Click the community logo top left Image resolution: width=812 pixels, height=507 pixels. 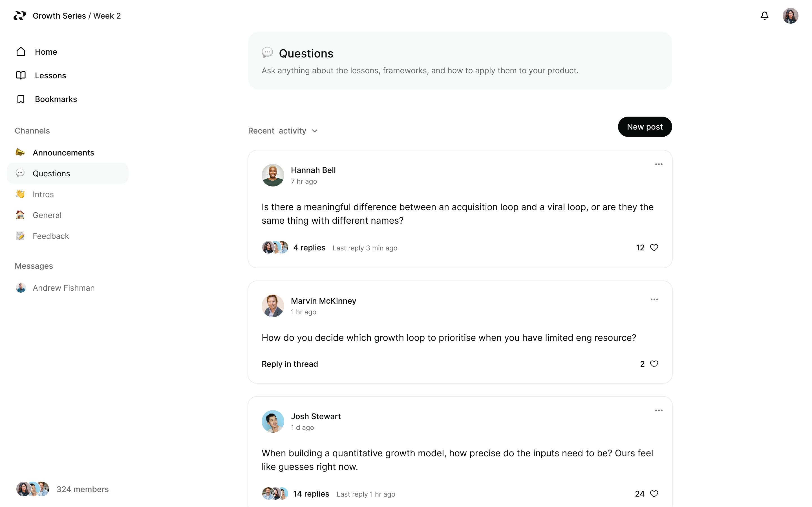pyautogui.click(x=19, y=15)
